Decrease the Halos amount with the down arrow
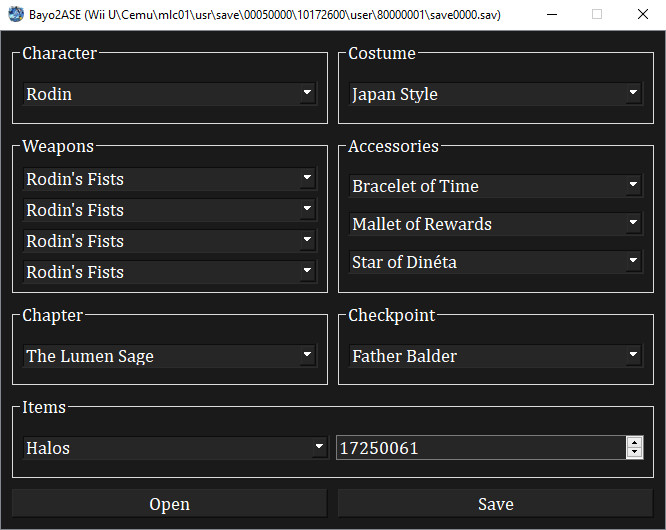The image size is (666, 530). (x=634, y=453)
